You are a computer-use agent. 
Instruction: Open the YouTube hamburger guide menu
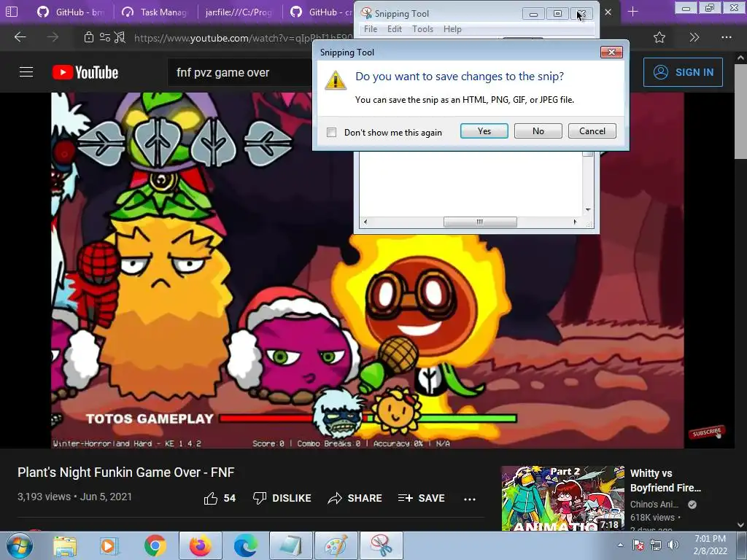coord(26,72)
